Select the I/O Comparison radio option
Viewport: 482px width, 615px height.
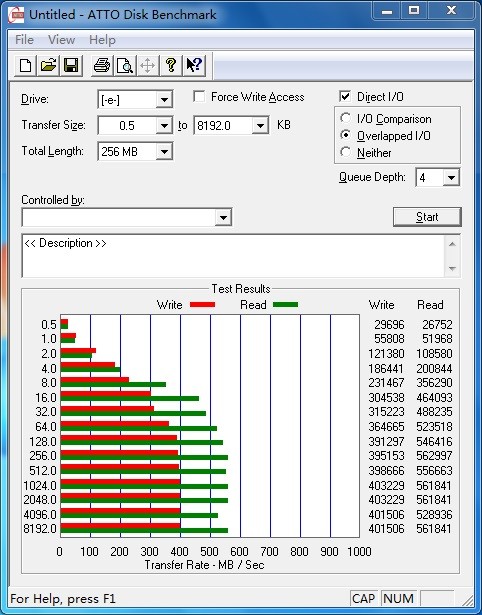[x=346, y=118]
